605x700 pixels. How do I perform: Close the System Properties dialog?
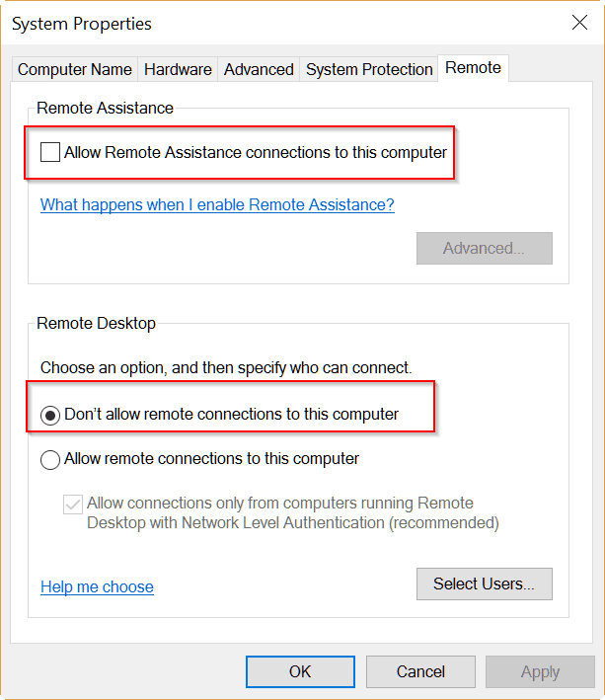click(x=579, y=23)
